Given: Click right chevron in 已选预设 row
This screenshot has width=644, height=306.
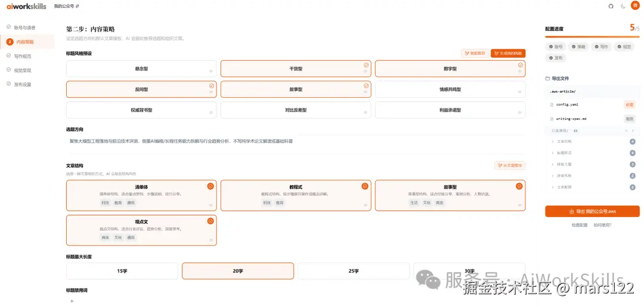Looking at the screenshot, I should [633, 131].
